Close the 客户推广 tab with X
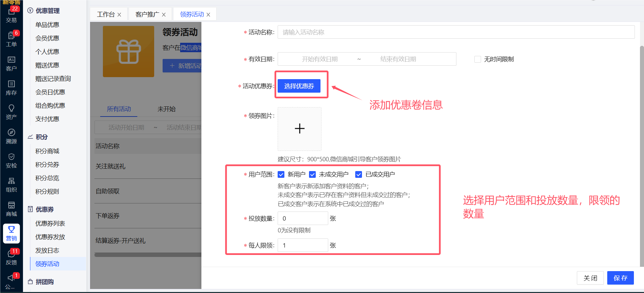Viewport: 644px width, 293px height. click(x=164, y=15)
